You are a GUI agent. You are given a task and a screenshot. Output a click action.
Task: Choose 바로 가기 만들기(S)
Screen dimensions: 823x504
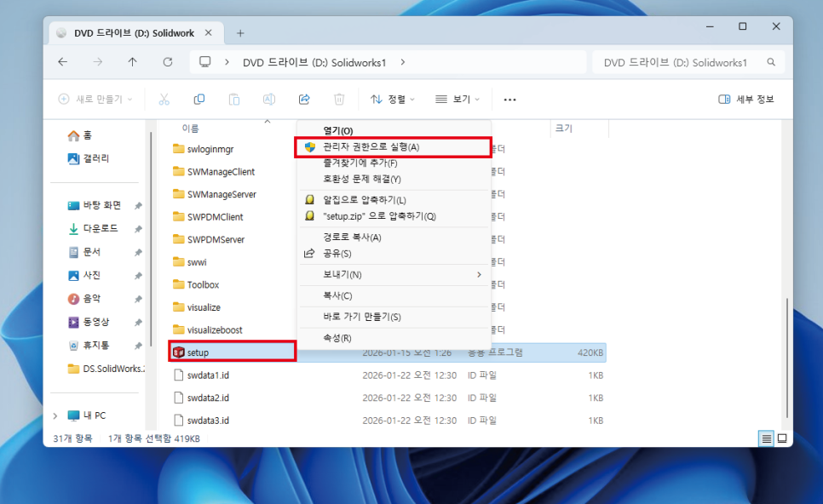pyautogui.click(x=394, y=317)
